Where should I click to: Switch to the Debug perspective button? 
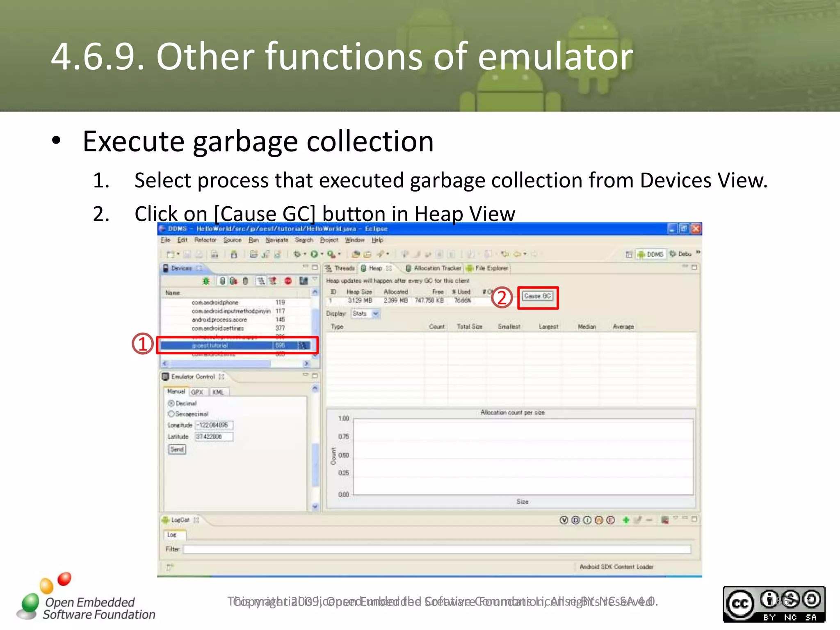pyautogui.click(x=680, y=254)
